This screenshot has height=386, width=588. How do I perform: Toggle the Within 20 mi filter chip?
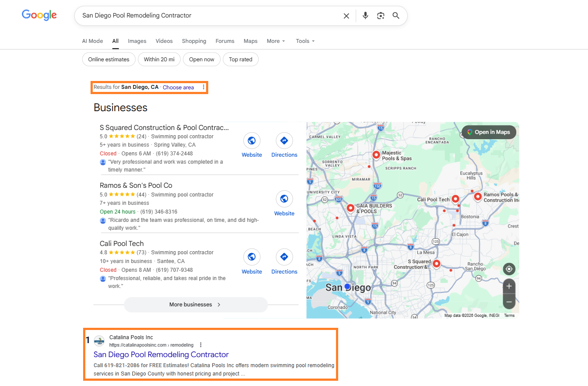(159, 60)
